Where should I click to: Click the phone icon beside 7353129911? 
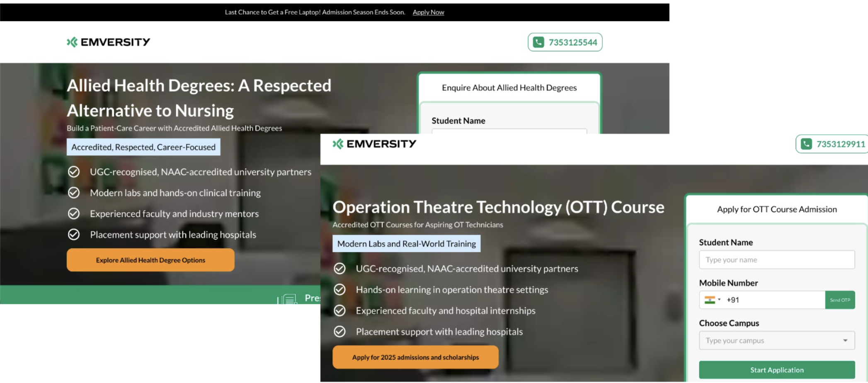[806, 144]
